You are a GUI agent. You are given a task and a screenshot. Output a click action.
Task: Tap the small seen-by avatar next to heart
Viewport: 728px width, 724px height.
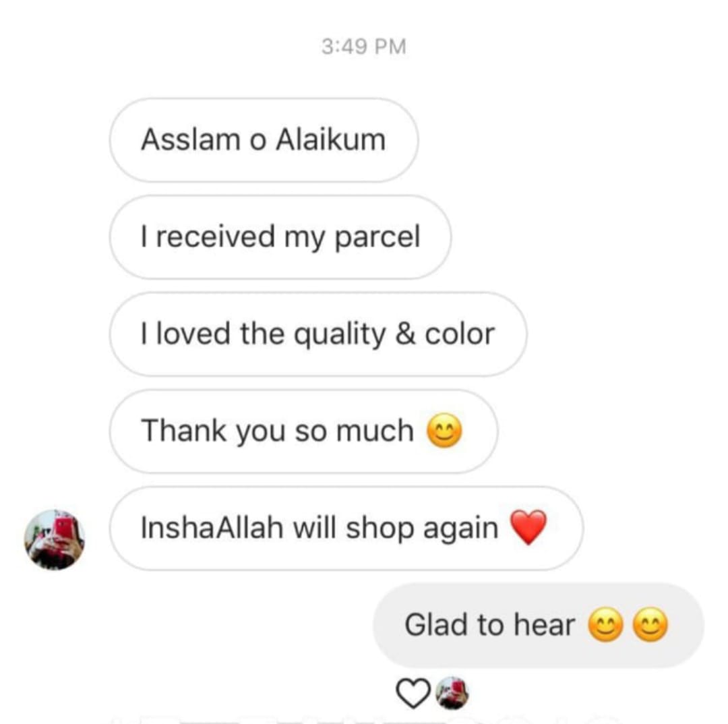coord(452,694)
